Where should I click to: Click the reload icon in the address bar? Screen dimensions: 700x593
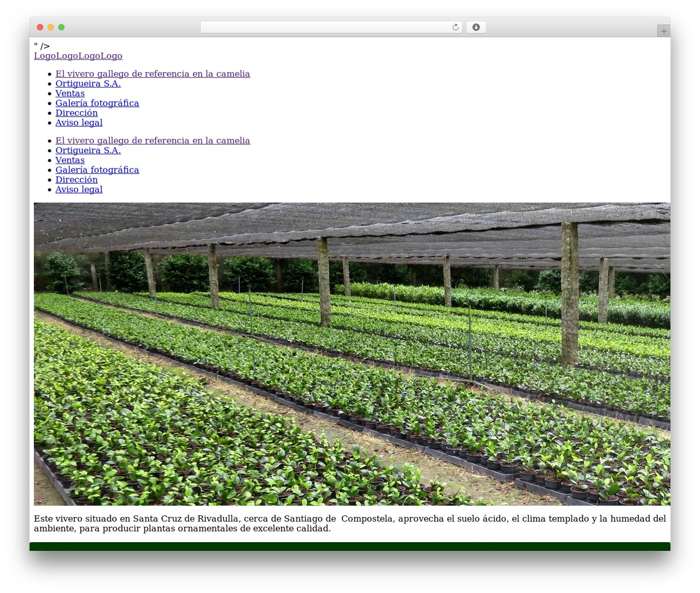(456, 27)
